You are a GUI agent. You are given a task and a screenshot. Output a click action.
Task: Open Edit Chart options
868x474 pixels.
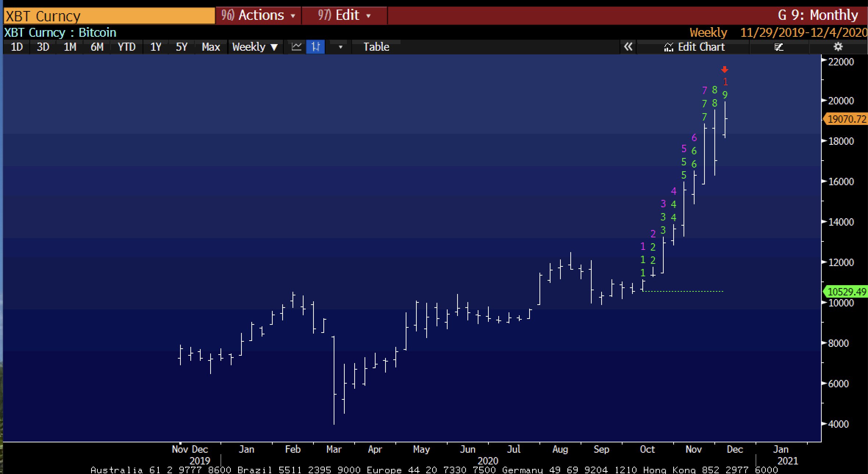click(694, 47)
